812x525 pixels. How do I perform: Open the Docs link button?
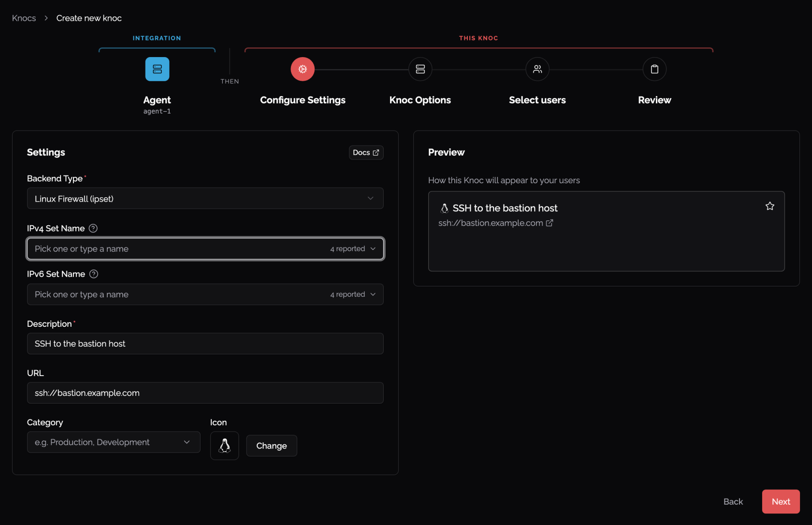coord(366,152)
